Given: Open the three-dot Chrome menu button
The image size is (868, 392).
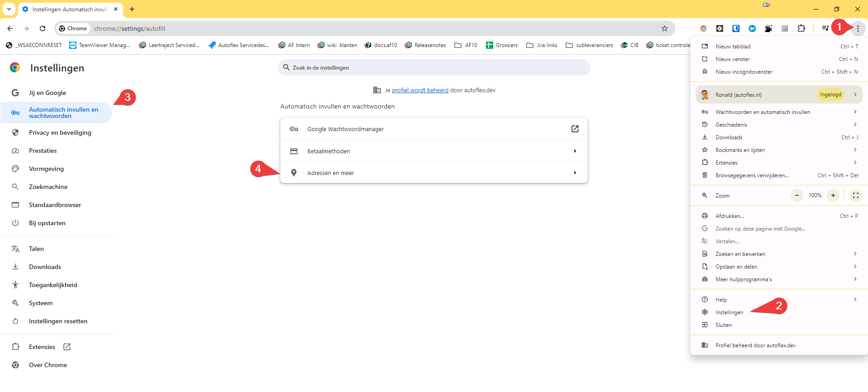Looking at the screenshot, I should 858,28.
